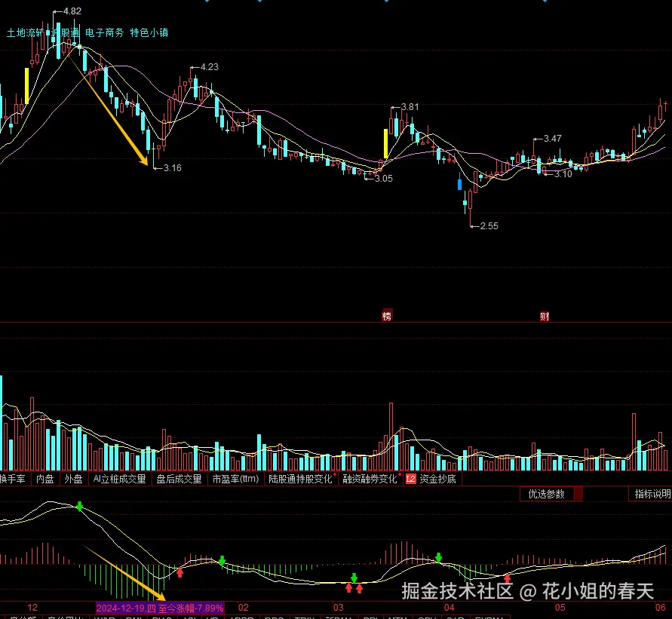Click the 3.05 low price label
Viewport: 672px width, 619px height.
[x=384, y=179]
